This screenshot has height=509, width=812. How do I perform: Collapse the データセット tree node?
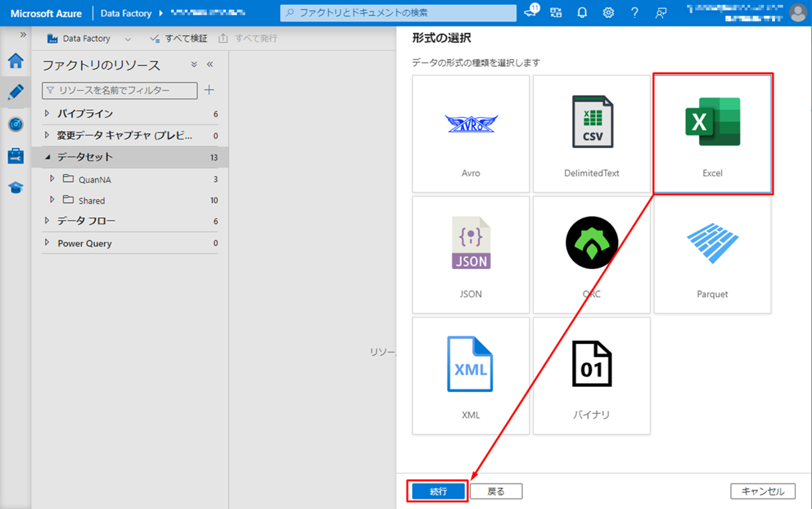click(x=48, y=157)
